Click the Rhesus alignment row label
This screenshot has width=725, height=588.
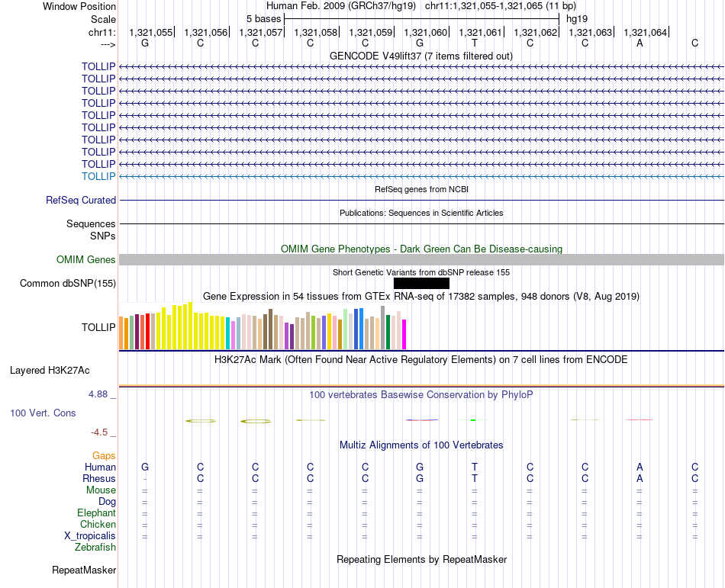(x=99, y=478)
